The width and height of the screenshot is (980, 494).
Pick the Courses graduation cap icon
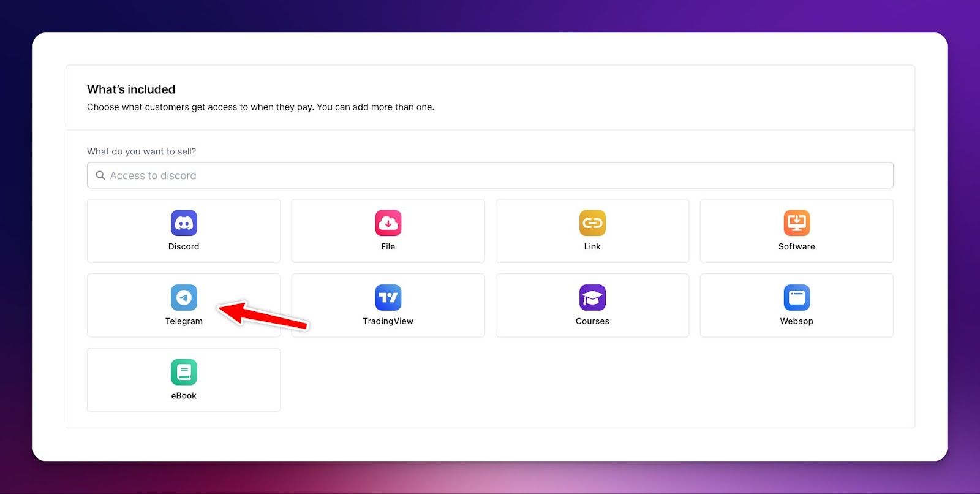(x=592, y=298)
